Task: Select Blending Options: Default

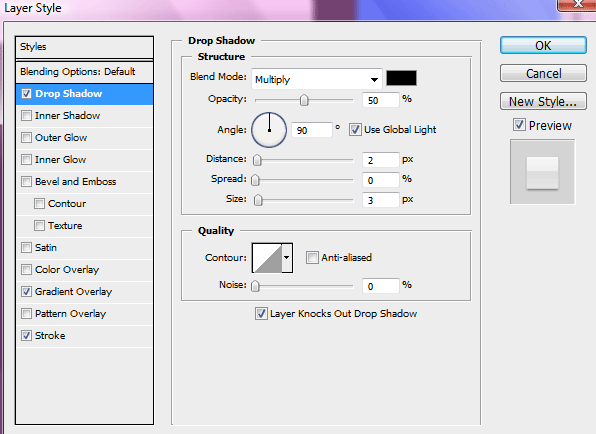Action: [84, 71]
